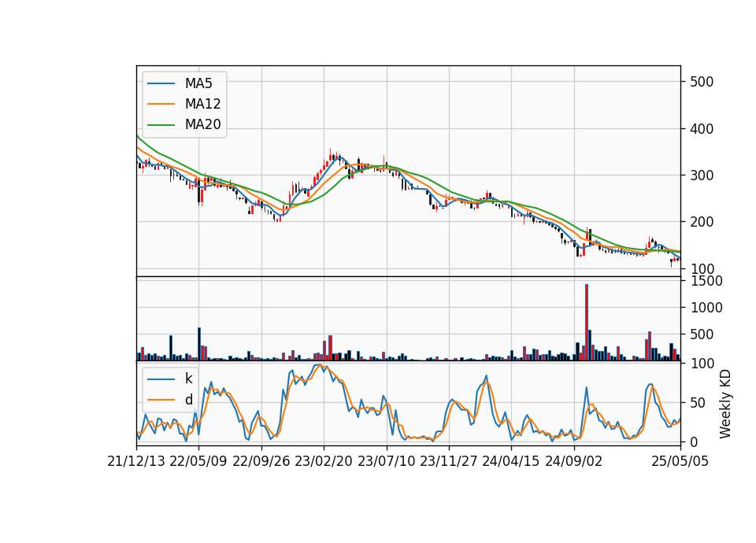This screenshot has height=543, width=756.
Task: Click the 23/02/20 date axis label
Action: pyautogui.click(x=324, y=461)
